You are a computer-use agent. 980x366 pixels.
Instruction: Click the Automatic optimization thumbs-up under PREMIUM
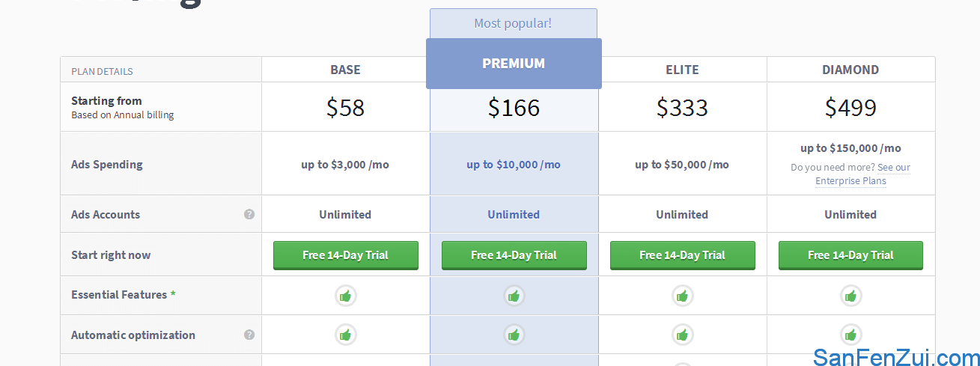point(514,335)
